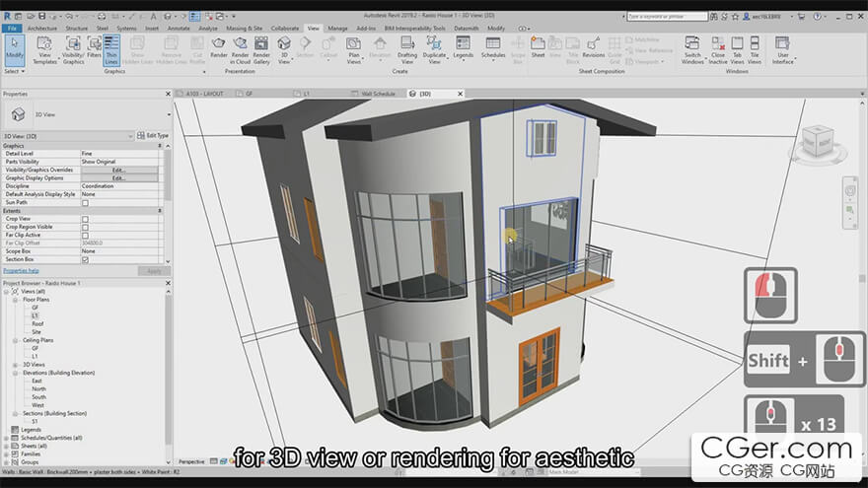
Task: Expand the Legends ribbon dropdown
Action: [x=463, y=51]
